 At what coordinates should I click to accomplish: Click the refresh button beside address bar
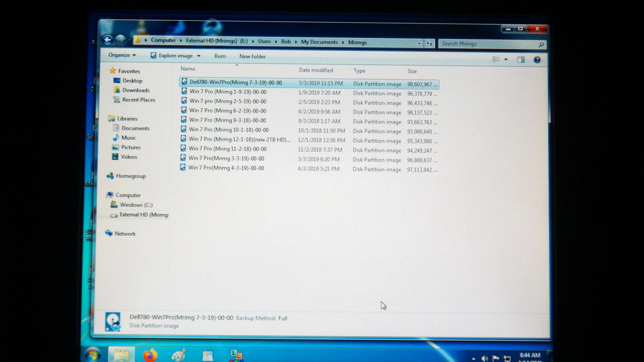click(429, 44)
